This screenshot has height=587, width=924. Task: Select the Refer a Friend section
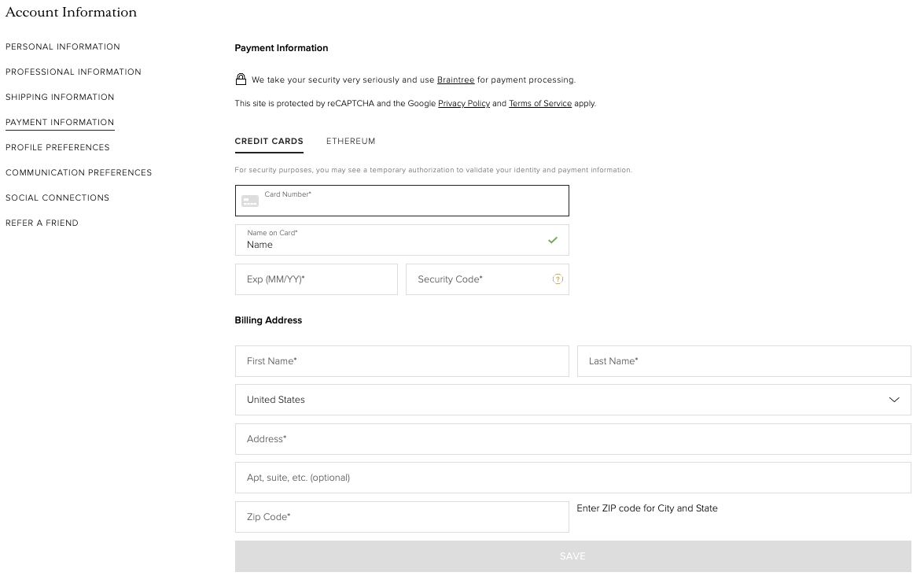click(x=42, y=223)
